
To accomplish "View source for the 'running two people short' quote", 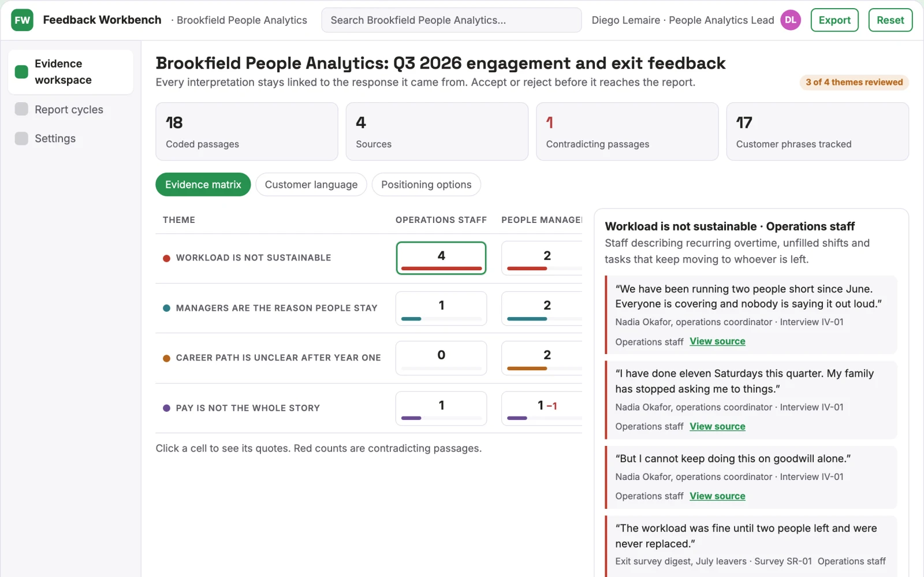I will pyautogui.click(x=717, y=341).
